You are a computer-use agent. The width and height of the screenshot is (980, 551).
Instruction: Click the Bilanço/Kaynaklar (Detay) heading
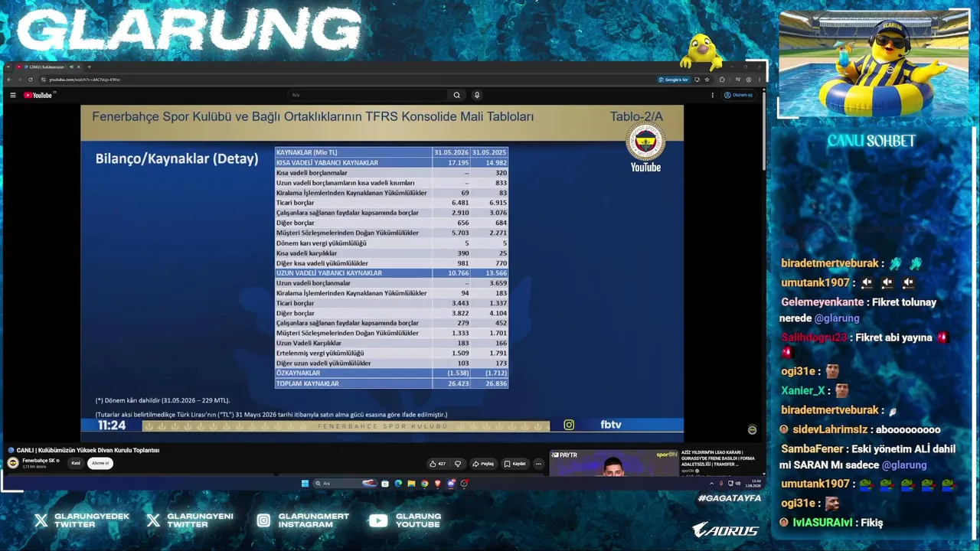point(177,159)
